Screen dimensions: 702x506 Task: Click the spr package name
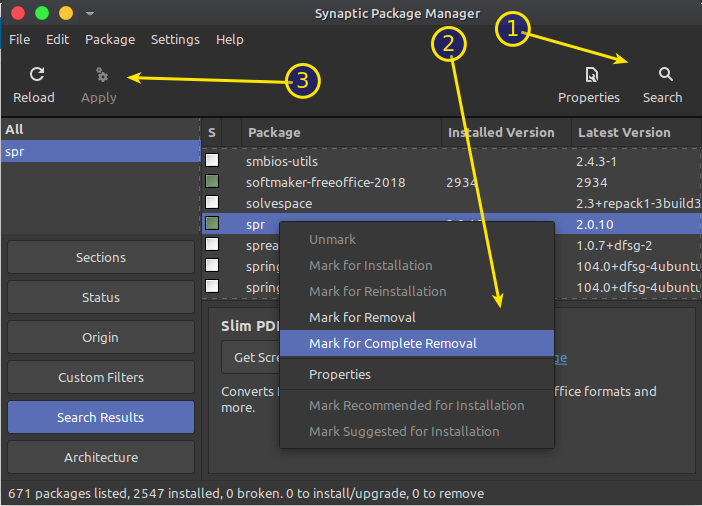[256, 225]
